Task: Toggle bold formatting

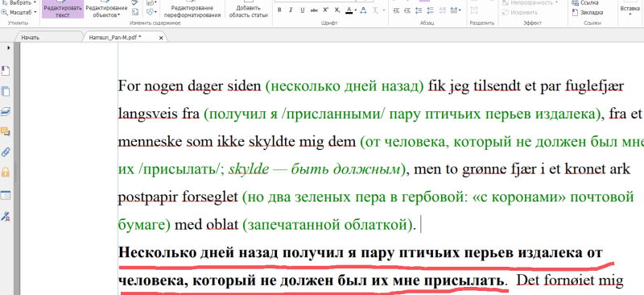Action: 279,10
